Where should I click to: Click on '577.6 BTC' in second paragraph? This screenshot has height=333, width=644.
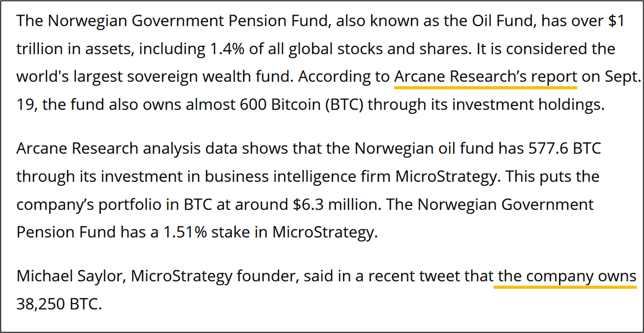pos(564,148)
